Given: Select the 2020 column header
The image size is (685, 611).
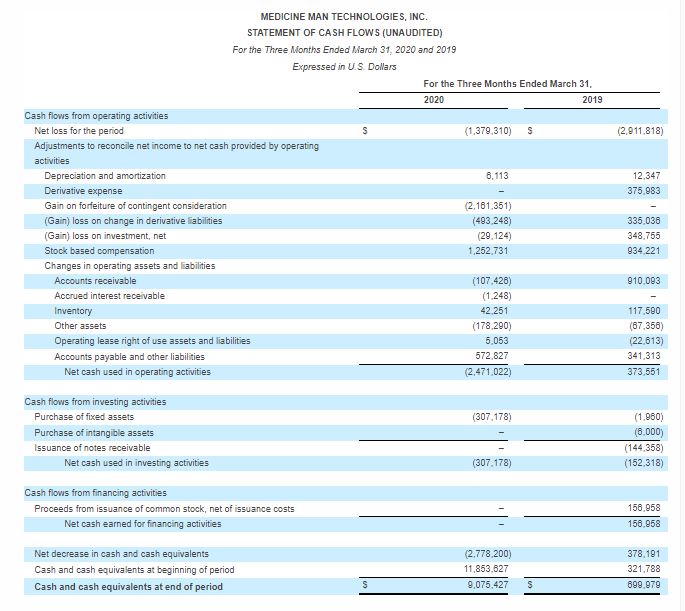Looking at the screenshot, I should coord(434,100).
